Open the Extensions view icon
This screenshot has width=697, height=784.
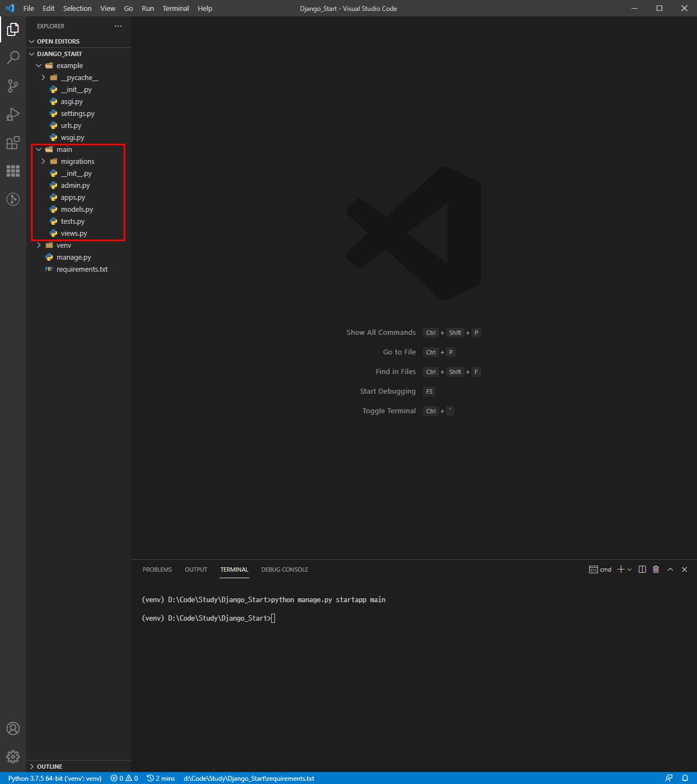click(x=13, y=143)
